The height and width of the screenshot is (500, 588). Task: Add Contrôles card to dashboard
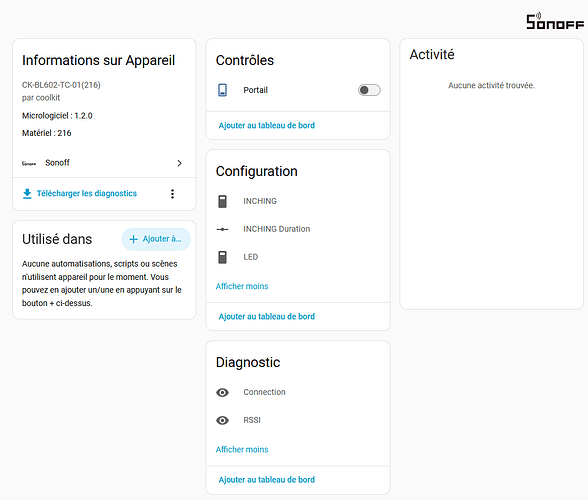pos(267,125)
